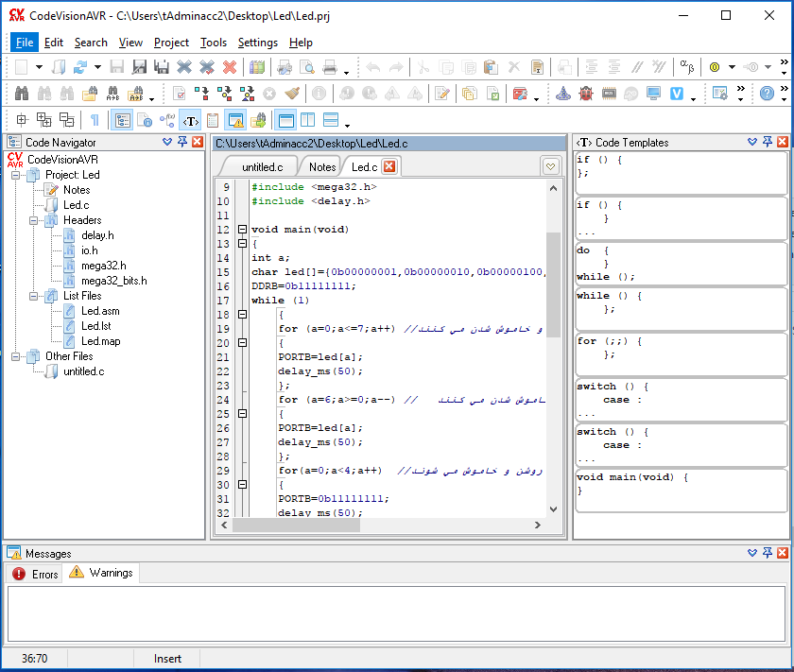Viewport: 794px width, 672px height.
Task: Toggle the Code Templates <T> button
Action: pos(190,121)
